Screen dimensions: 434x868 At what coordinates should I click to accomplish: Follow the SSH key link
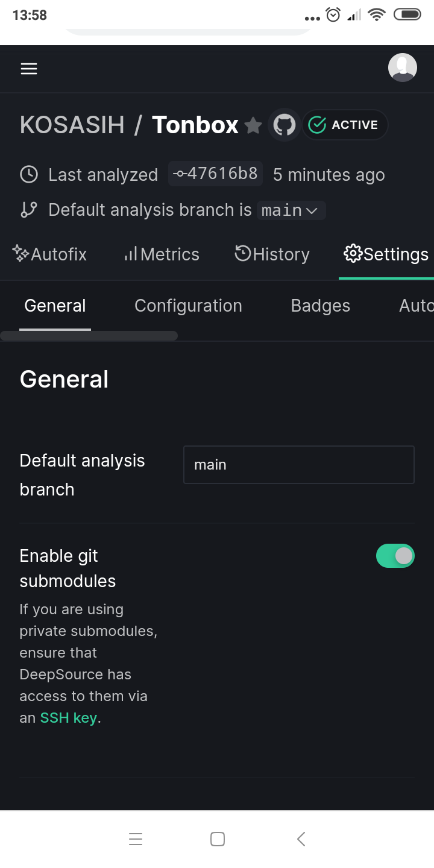coord(68,718)
